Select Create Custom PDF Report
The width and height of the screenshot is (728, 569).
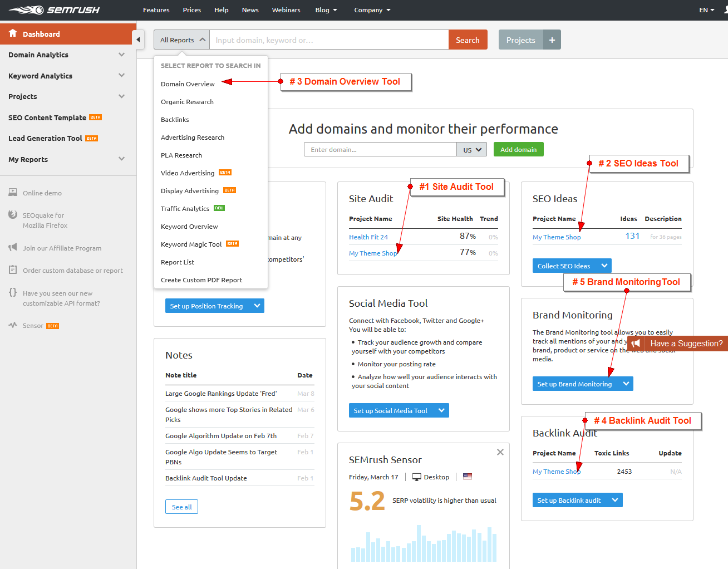(201, 280)
